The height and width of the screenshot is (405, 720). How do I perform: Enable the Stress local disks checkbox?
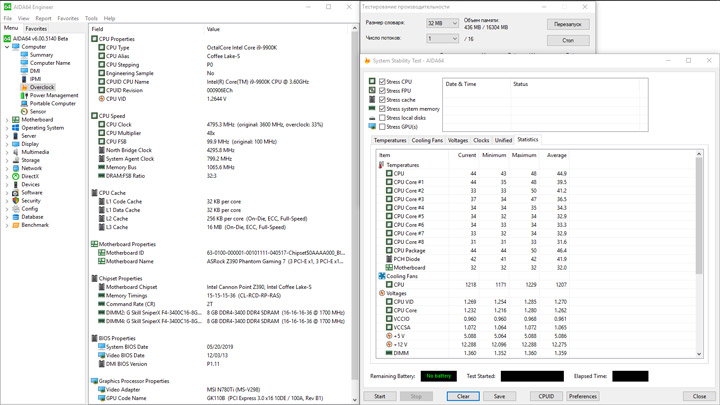pos(382,118)
